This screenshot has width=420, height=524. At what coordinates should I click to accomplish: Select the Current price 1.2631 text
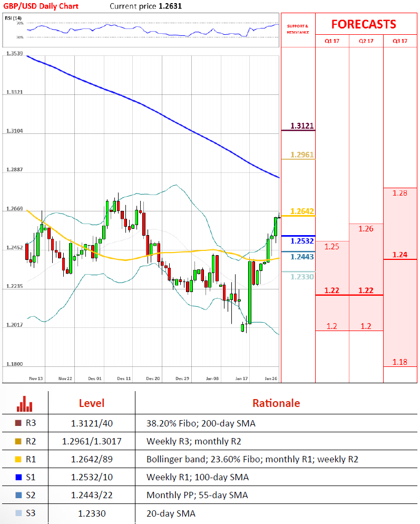145,6
